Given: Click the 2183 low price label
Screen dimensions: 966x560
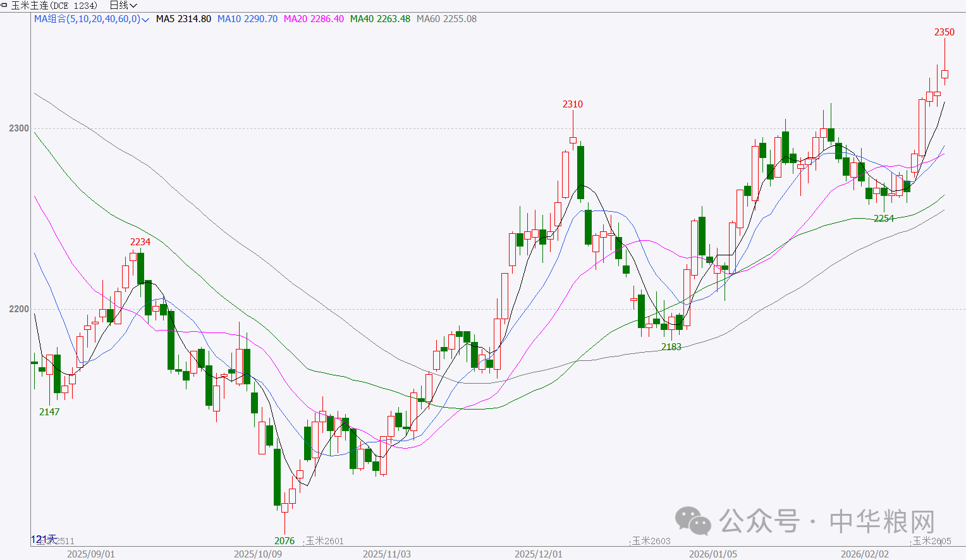Looking at the screenshot, I should (x=671, y=347).
